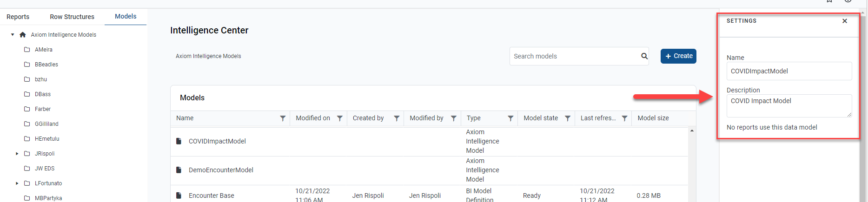Open filter for Created by column
Screen dimensions: 868x202
pyautogui.click(x=397, y=118)
